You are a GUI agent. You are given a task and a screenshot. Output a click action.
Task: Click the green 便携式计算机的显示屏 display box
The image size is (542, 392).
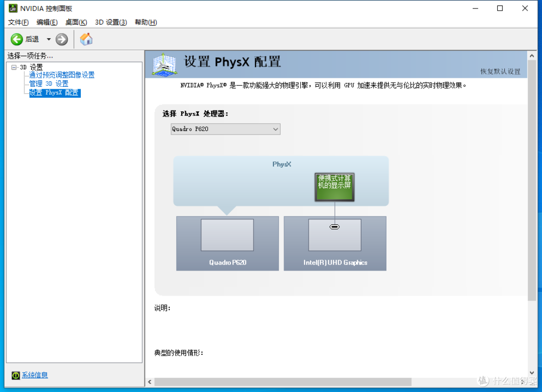[334, 187]
